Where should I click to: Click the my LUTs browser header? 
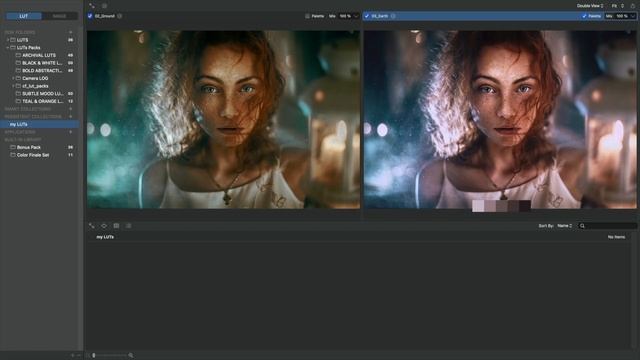[105, 237]
